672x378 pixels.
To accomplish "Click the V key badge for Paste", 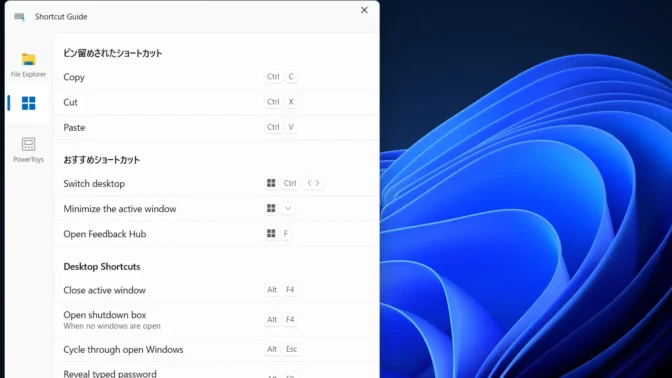I will tap(291, 127).
